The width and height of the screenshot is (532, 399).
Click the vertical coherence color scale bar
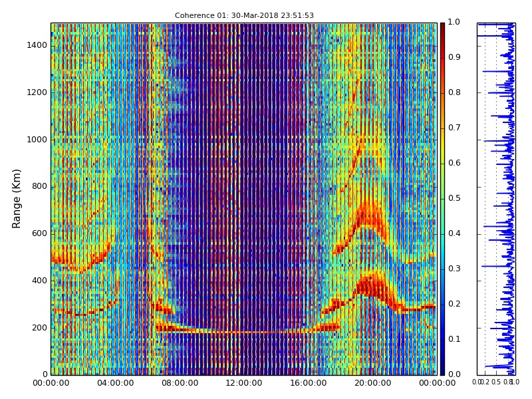click(442, 199)
